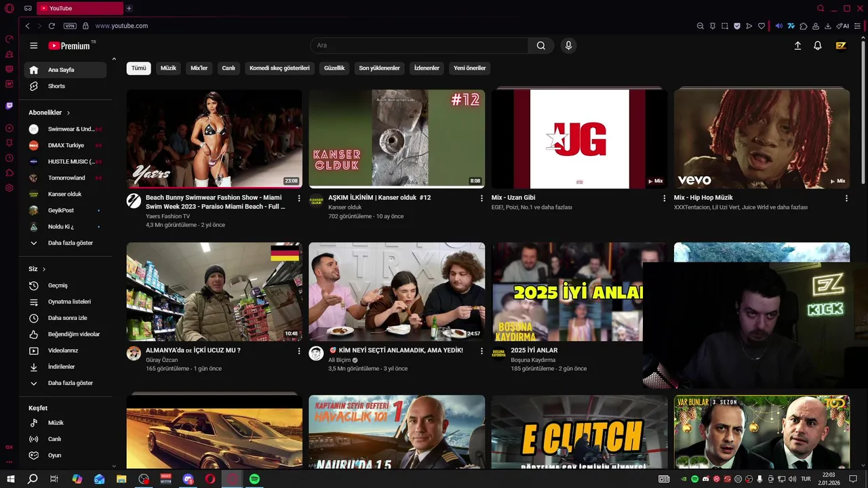Click the zoom out magnifier in the address bar
868x488 pixels.
click(x=701, y=26)
